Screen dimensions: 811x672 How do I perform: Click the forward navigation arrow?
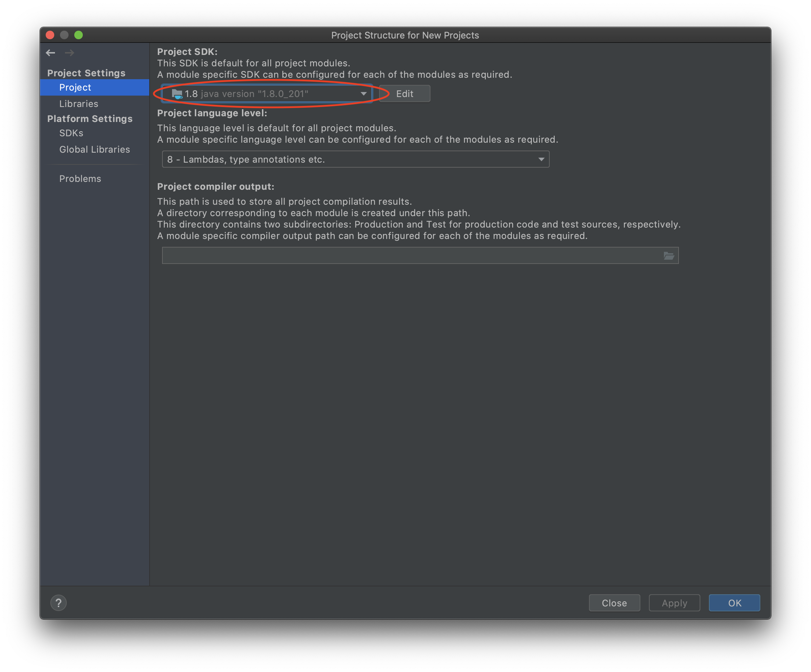point(70,53)
